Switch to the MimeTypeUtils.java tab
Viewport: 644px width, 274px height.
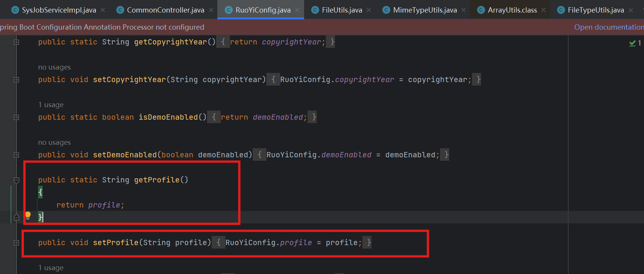pos(424,10)
